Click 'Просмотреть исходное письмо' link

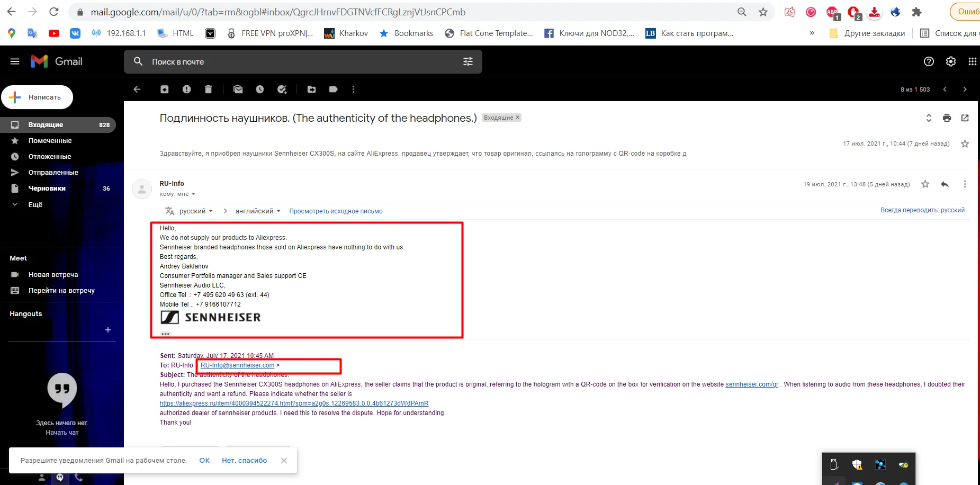click(x=336, y=211)
